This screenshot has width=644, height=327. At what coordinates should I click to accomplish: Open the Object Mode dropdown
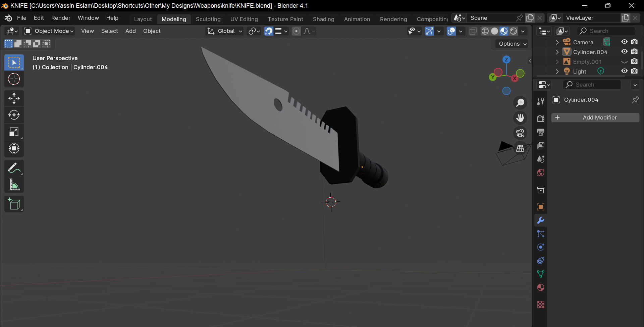pyautogui.click(x=49, y=31)
